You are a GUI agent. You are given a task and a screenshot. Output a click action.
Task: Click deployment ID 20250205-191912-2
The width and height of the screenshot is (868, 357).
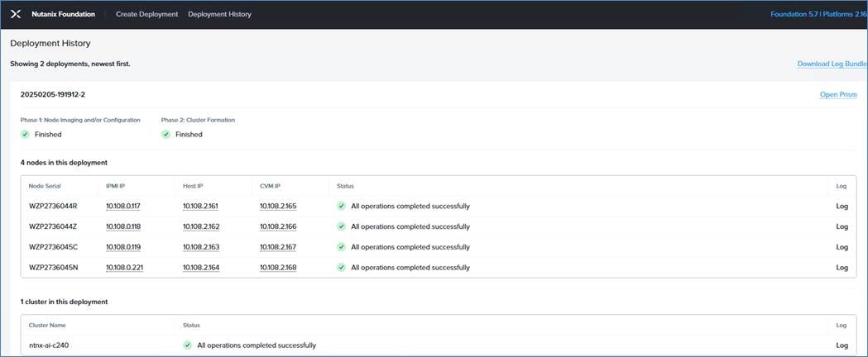coord(53,94)
